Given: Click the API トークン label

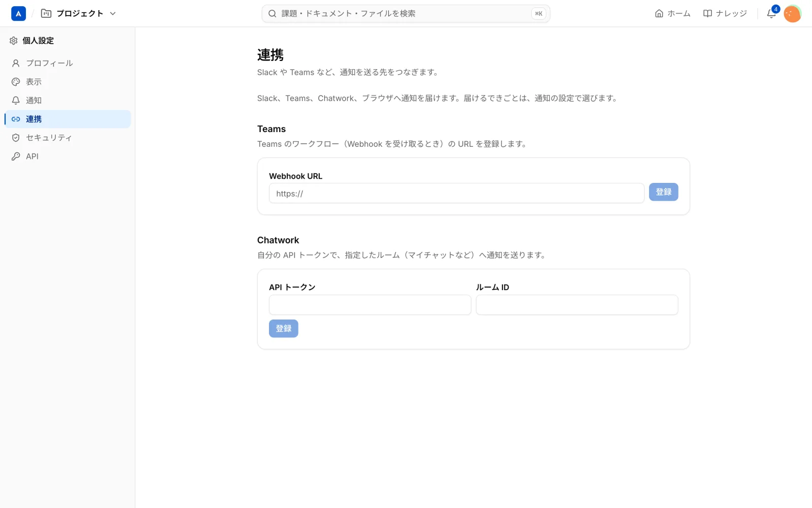Looking at the screenshot, I should [292, 288].
